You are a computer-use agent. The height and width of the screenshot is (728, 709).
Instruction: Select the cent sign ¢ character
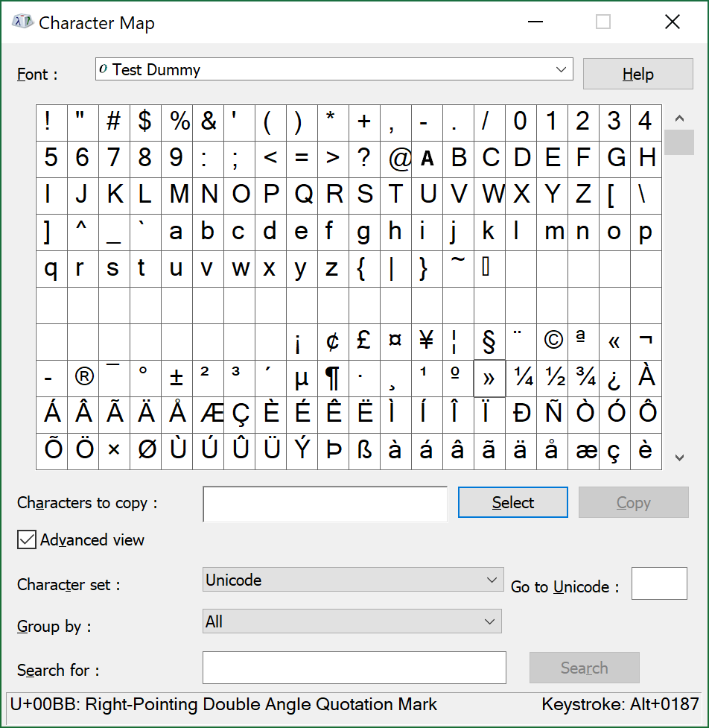333,342
